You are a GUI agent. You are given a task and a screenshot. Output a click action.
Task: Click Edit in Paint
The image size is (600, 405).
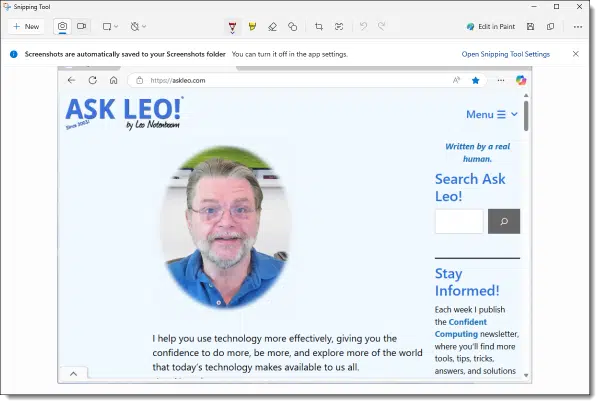[x=491, y=27]
